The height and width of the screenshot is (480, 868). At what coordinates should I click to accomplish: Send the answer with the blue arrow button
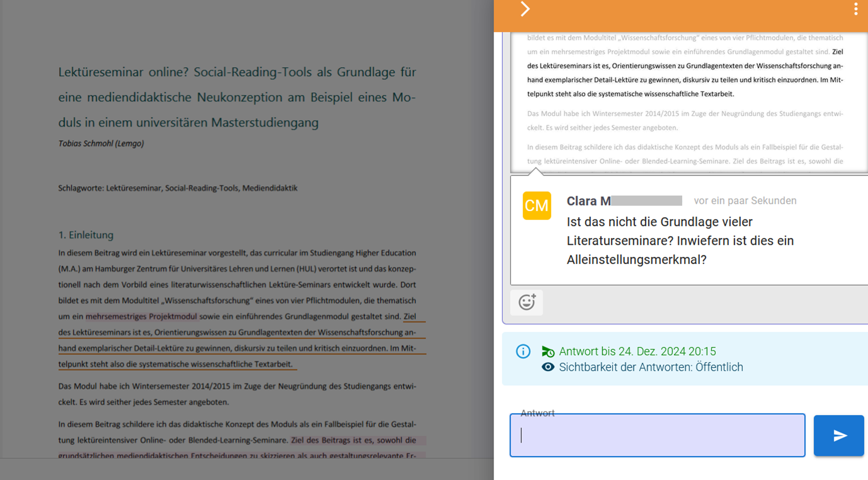pos(838,436)
